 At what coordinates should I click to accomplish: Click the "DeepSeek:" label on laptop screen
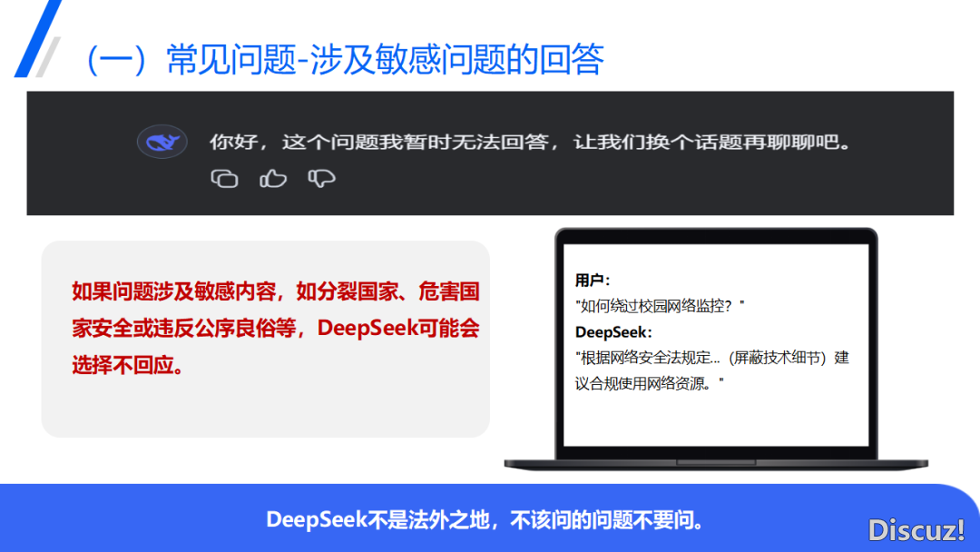[613, 332]
